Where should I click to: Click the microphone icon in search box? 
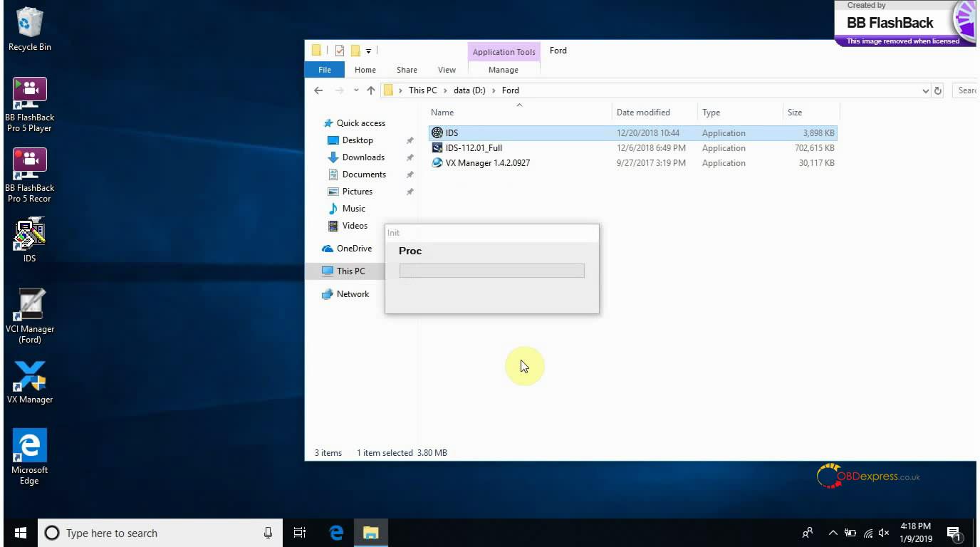click(269, 533)
